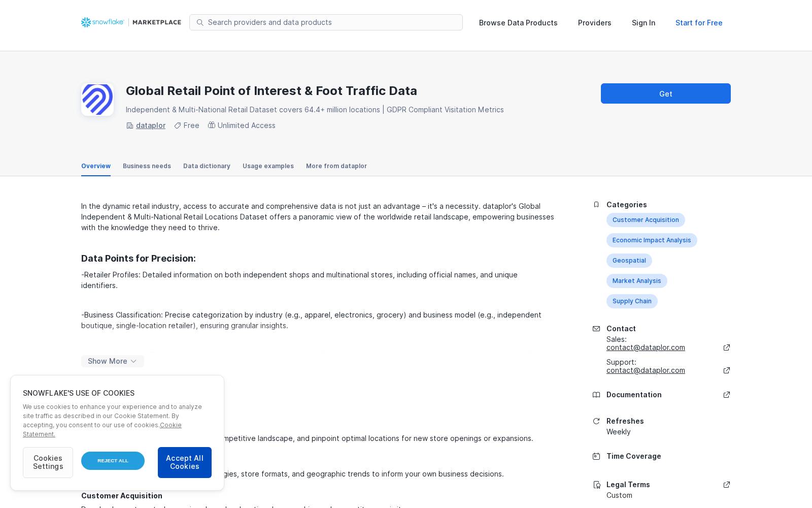Click the Documentation label

click(x=634, y=395)
